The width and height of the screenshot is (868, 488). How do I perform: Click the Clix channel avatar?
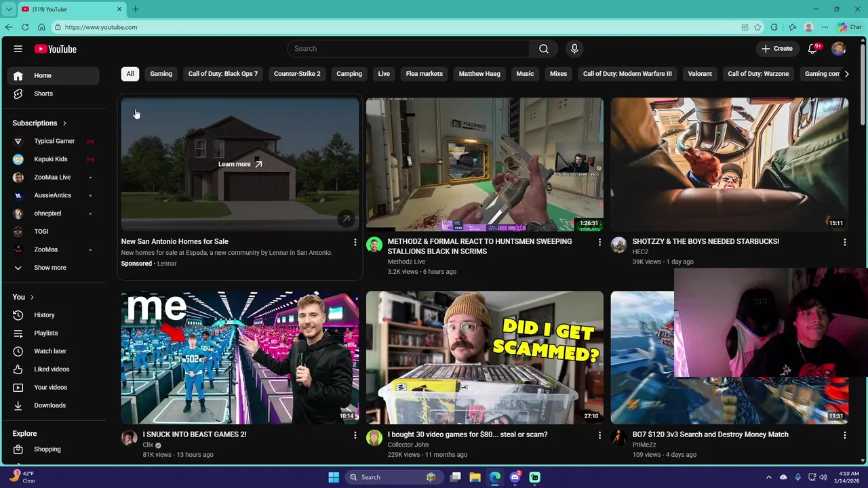130,438
